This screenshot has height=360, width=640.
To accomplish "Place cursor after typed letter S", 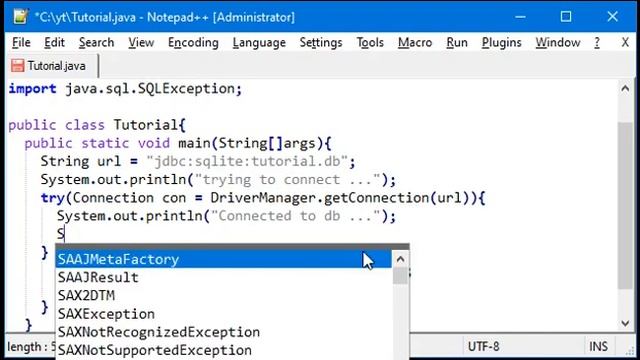I will coord(65,234).
